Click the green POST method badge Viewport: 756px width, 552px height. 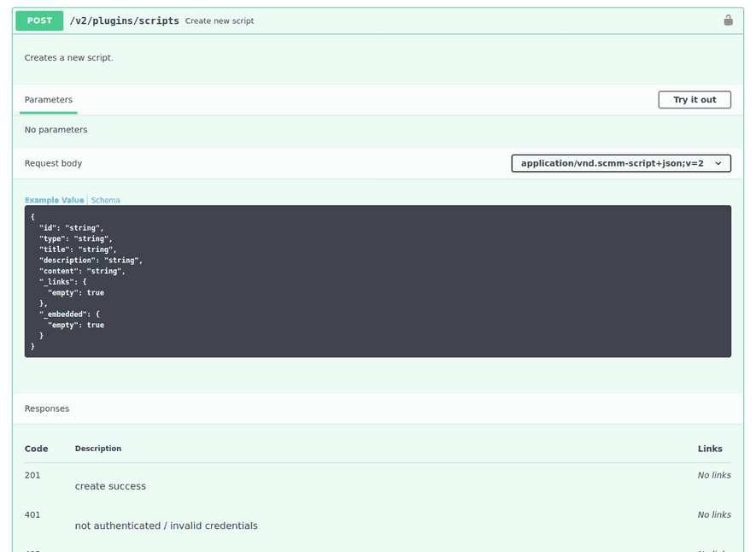(38, 20)
